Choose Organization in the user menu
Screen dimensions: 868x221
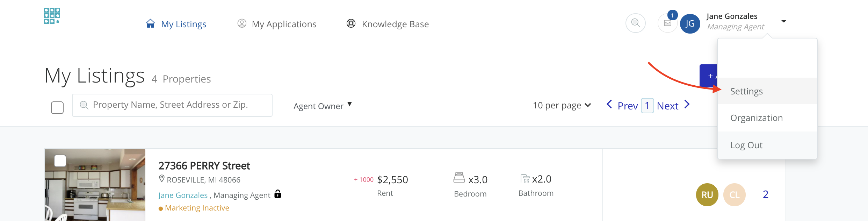click(x=756, y=118)
